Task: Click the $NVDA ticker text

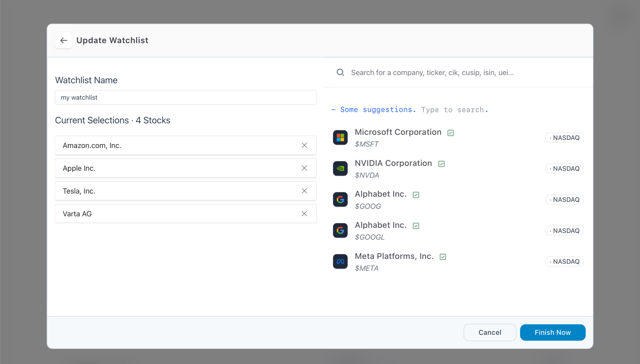Action: [367, 175]
